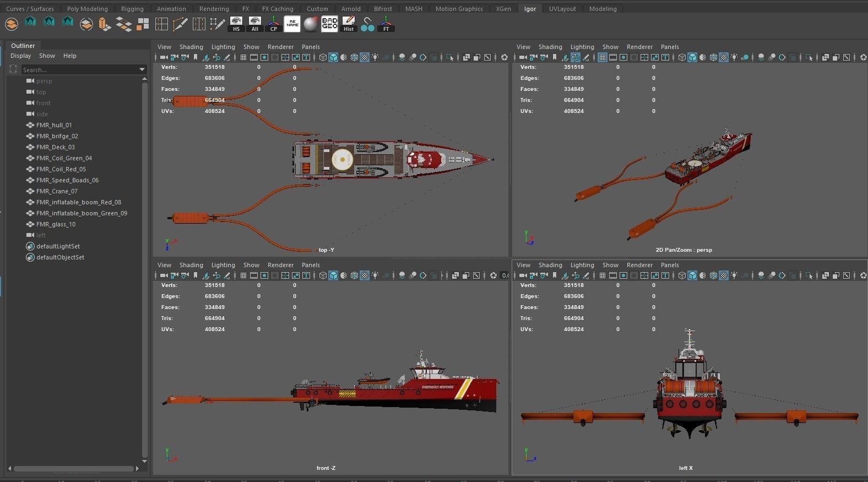Click the orange and white squares shelf icon
This screenshot has width=868, height=482.
coord(143,24)
